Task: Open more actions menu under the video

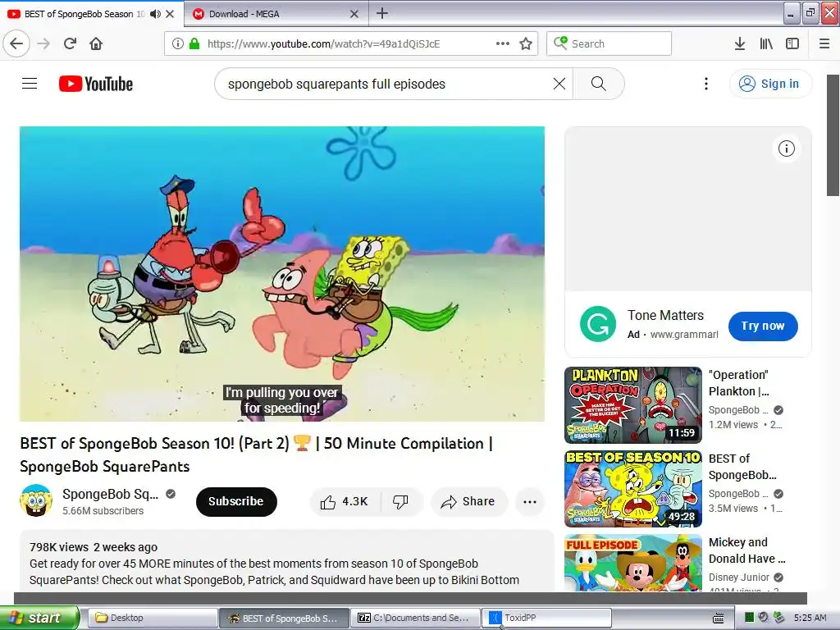Action: (x=530, y=501)
